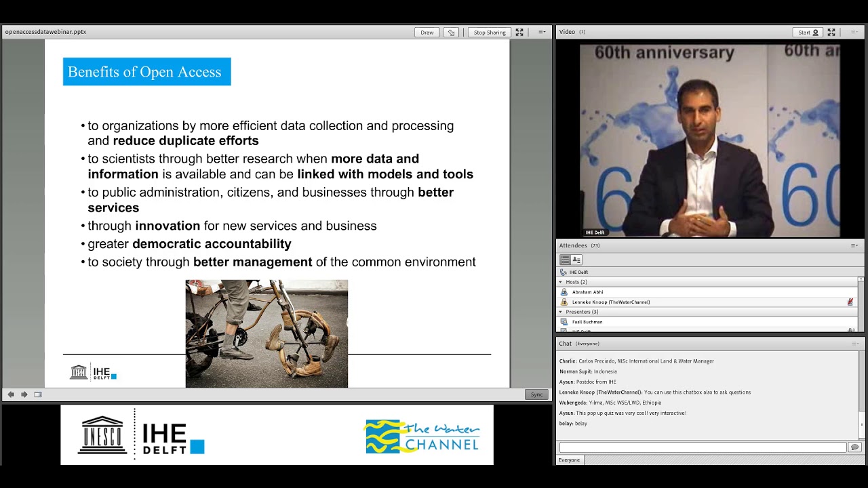The image size is (868, 488).
Task: Click Norman Supit's Indonesia chat message
Action: click(x=588, y=371)
